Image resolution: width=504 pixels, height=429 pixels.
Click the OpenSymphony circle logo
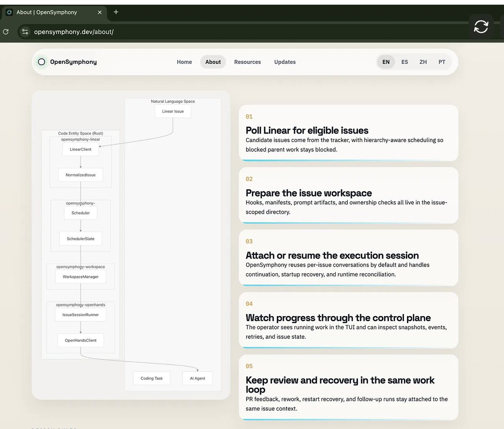(x=41, y=62)
